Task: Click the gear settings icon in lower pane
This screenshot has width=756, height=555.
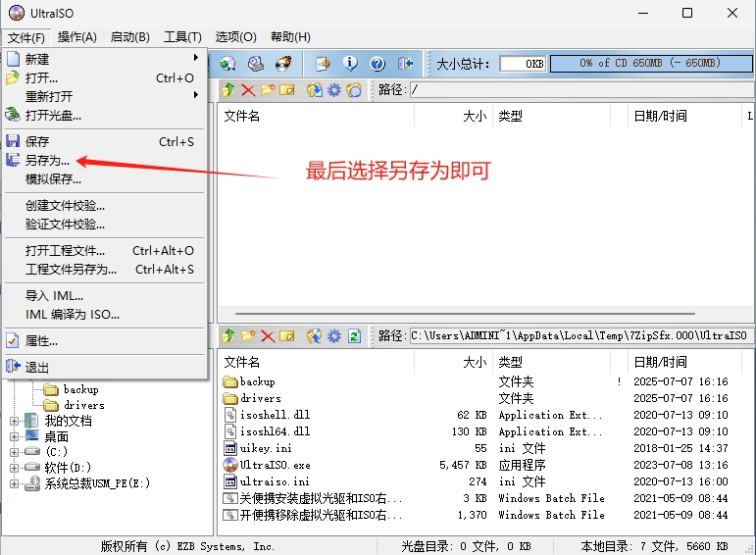Action: 334,336
